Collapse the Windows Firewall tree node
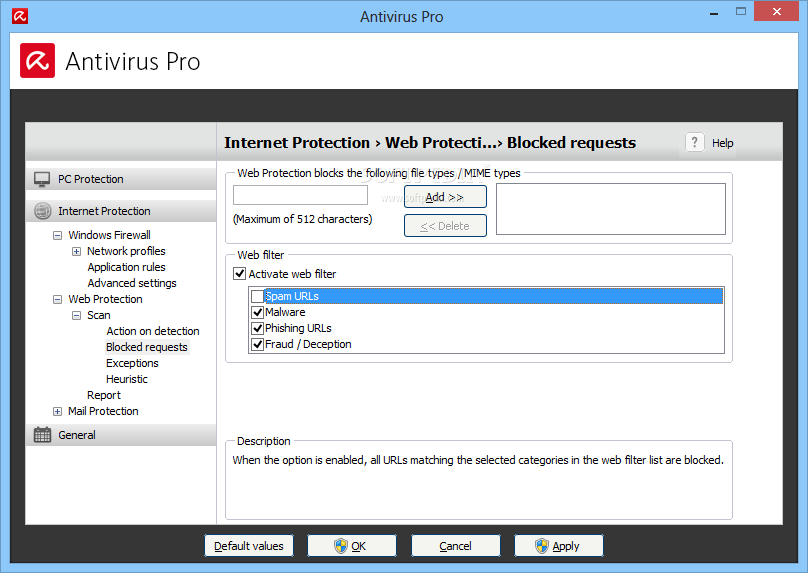 (57, 235)
